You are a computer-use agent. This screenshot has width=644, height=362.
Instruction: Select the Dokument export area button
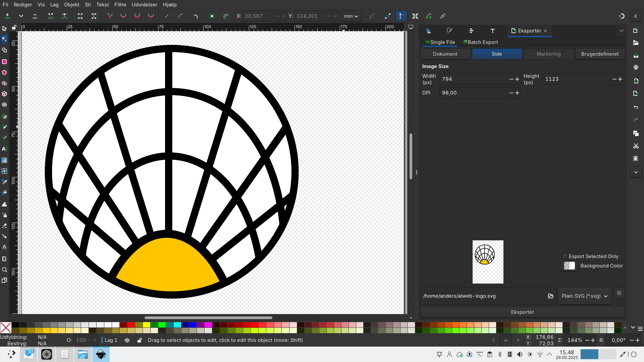(445, 54)
